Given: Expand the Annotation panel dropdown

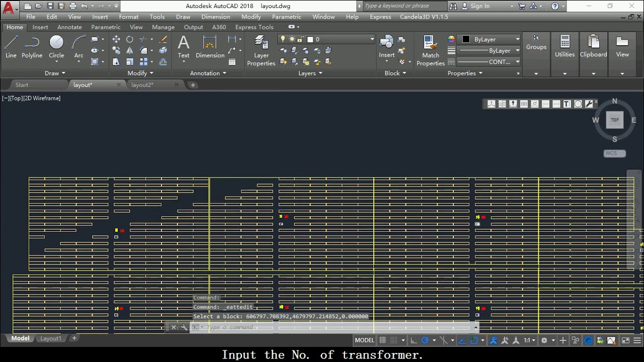Looking at the screenshot, I should coord(208,73).
